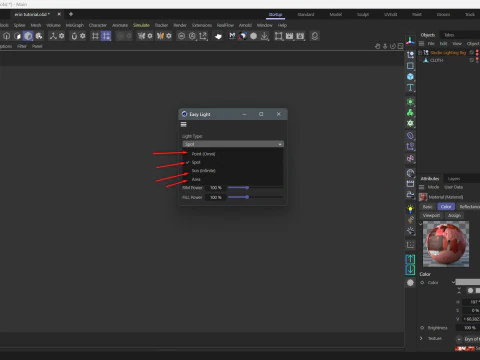Viewport: 480px width, 360px height.
Task: Choose Area light type
Action: (x=196, y=179)
